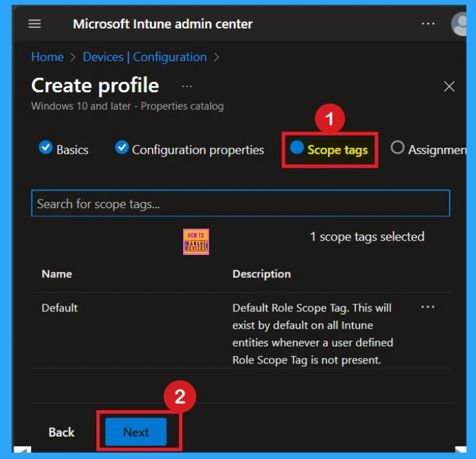The width and height of the screenshot is (476, 459).
Task: Open Devices | Configuration breadcrumb
Action: pos(145,57)
